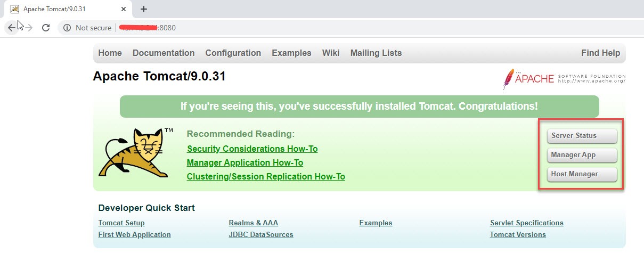Click the Host Manager button
644x253 pixels.
(582, 174)
